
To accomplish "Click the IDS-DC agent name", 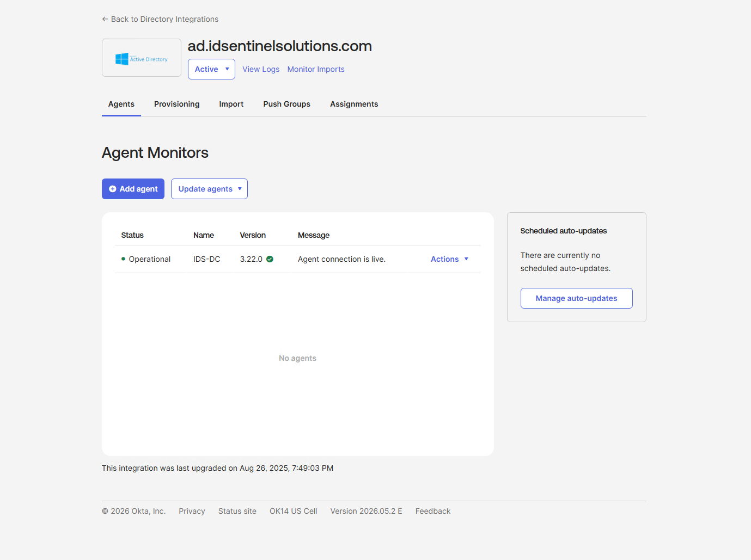I will coord(207,259).
